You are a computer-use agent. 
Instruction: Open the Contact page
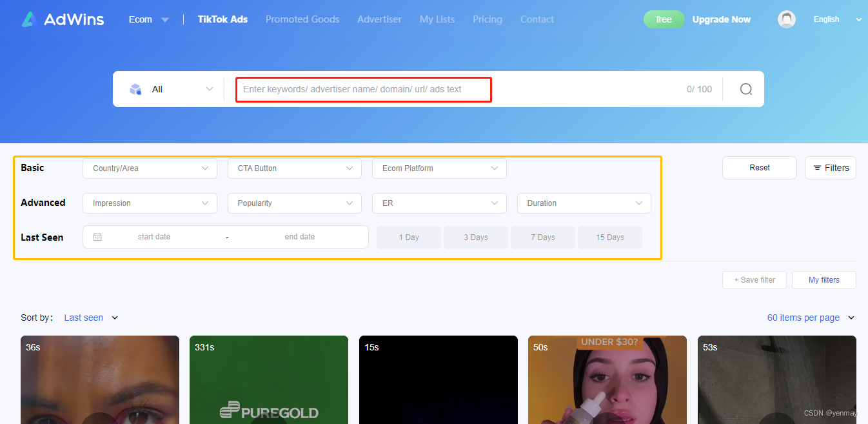coord(537,19)
